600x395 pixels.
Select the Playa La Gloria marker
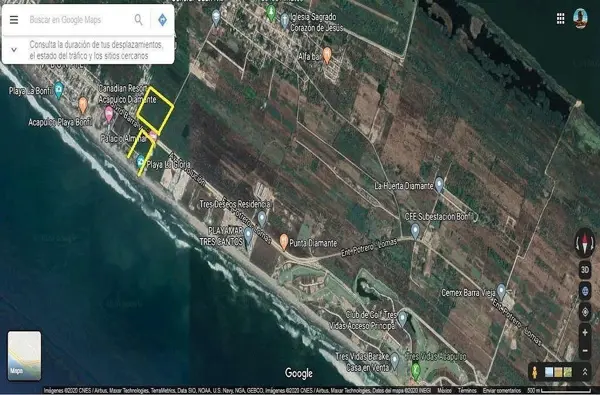tap(140, 162)
